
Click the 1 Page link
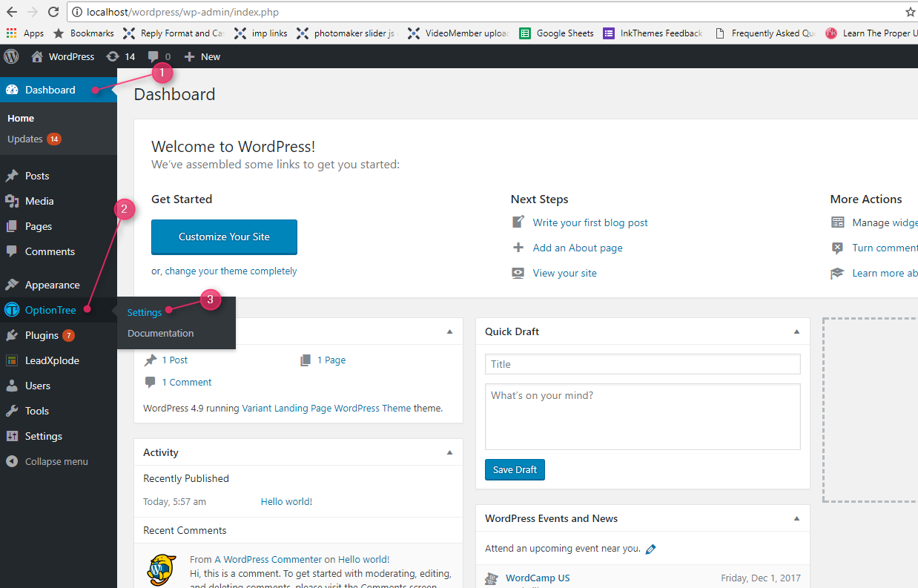pos(331,360)
